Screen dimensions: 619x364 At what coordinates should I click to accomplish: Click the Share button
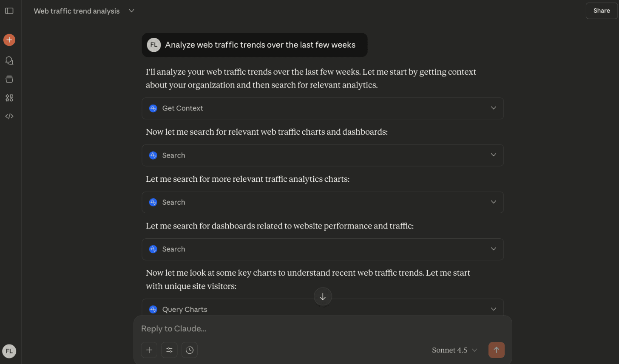602,11
